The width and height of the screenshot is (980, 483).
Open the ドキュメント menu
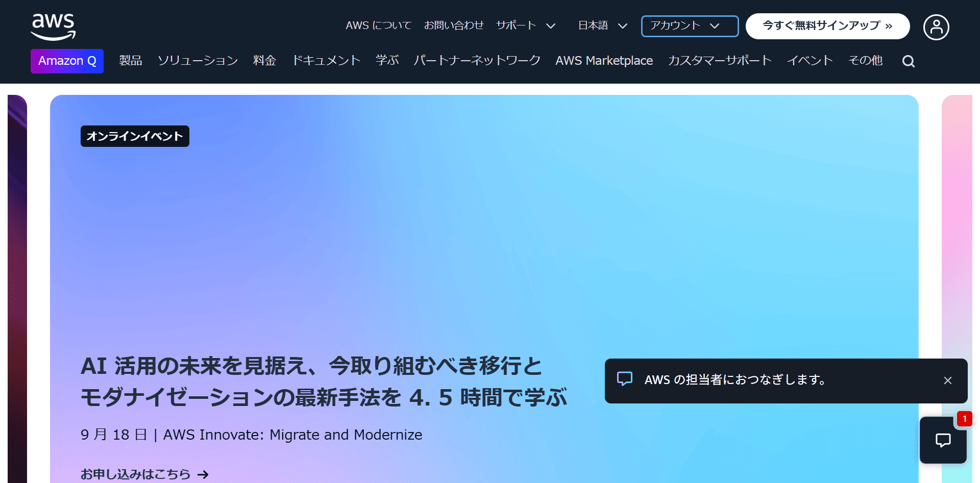pos(326,61)
